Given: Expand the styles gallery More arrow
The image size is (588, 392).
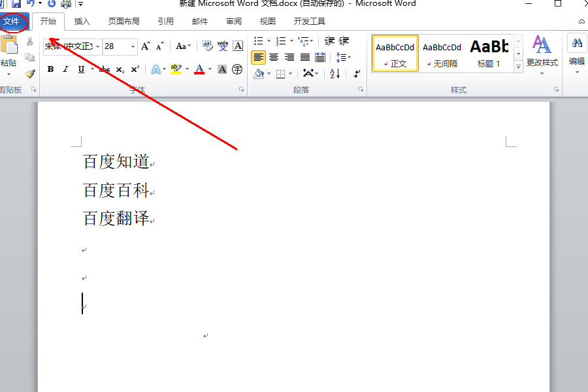Looking at the screenshot, I should [518, 67].
